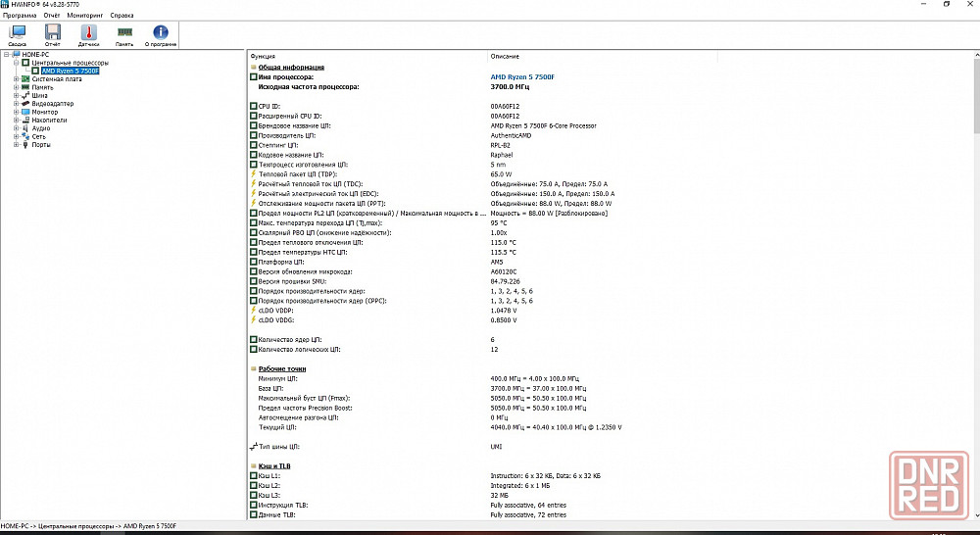980x535 pixels.
Task: Click the Шина bus icon in tree
Action: [x=25, y=96]
